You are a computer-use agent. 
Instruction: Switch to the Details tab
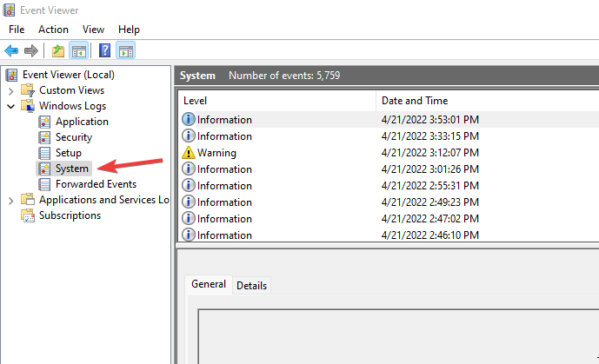coord(251,285)
